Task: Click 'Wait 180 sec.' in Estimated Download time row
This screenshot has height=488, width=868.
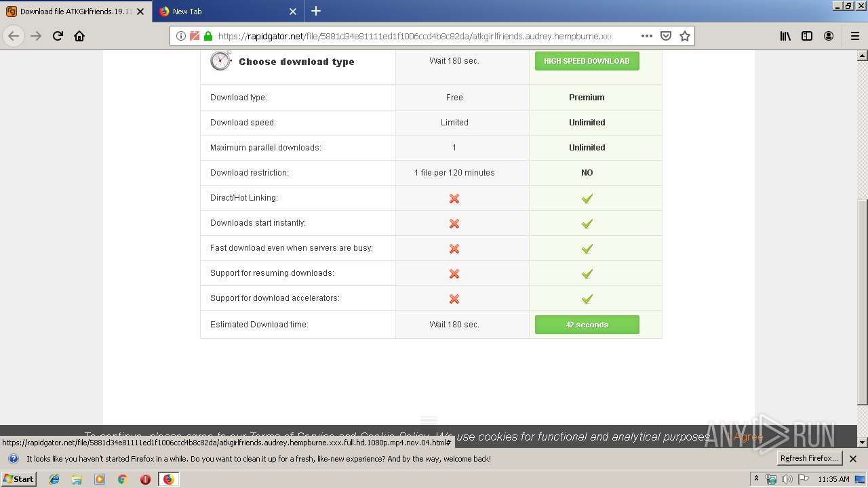Action: point(454,325)
